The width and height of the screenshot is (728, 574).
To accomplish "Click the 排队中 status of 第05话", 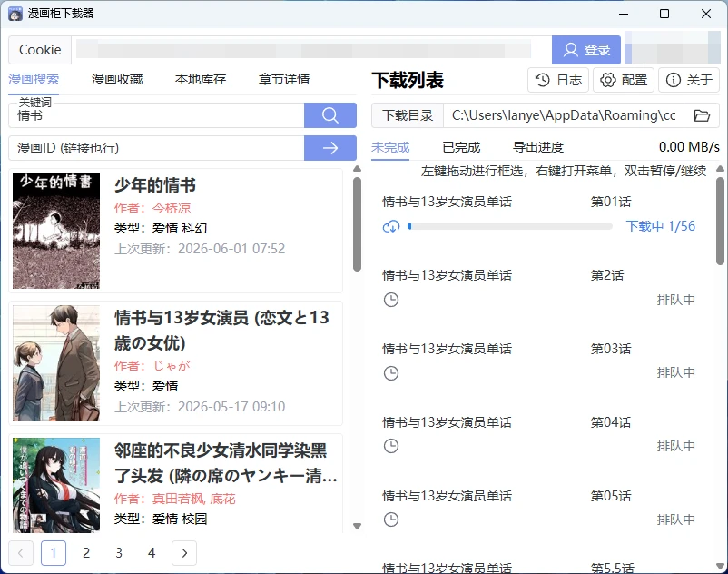I will 676,520.
